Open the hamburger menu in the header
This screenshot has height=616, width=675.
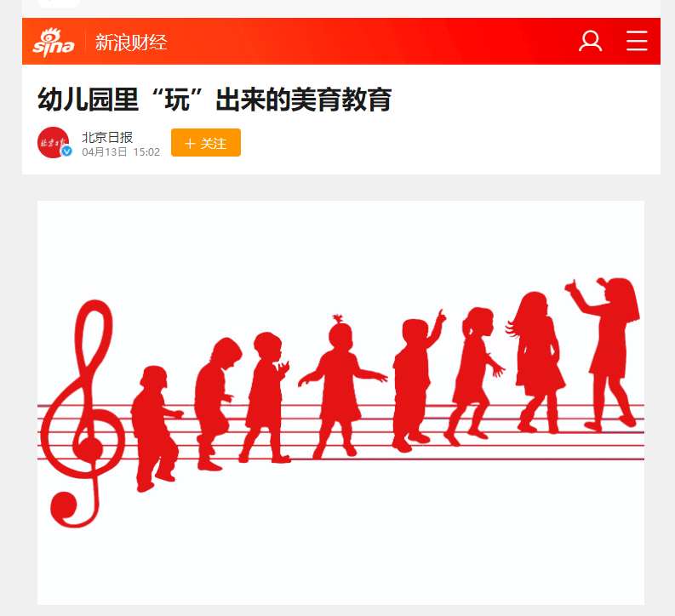[x=637, y=41]
